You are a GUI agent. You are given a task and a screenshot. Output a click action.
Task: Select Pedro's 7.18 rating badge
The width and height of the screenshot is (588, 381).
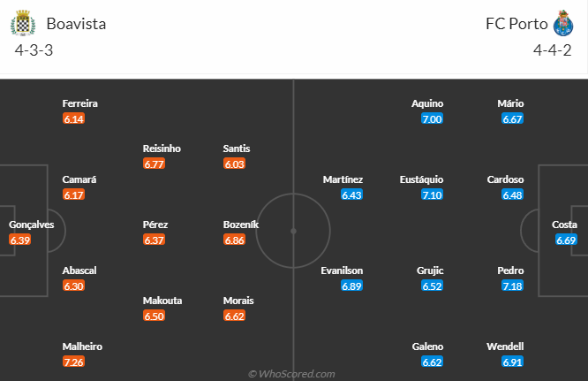[x=512, y=286]
